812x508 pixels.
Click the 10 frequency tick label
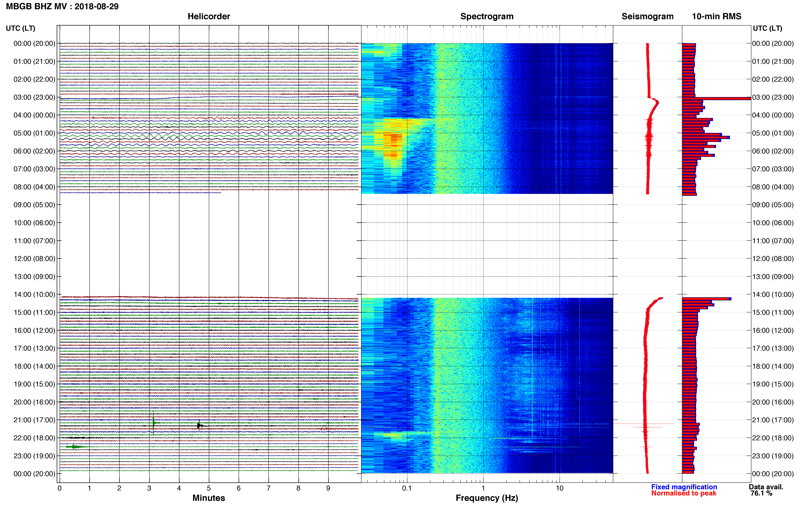pyautogui.click(x=559, y=488)
